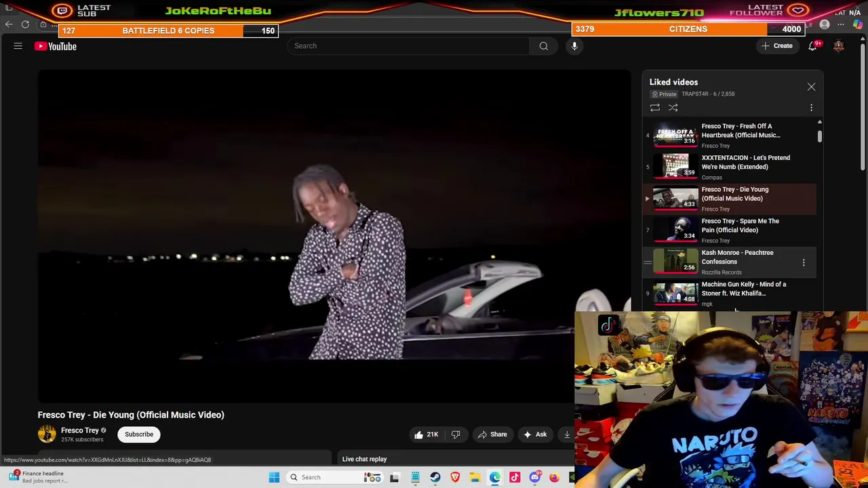The image size is (868, 488).
Task: Open Brave browser from taskbar
Action: [455, 477]
